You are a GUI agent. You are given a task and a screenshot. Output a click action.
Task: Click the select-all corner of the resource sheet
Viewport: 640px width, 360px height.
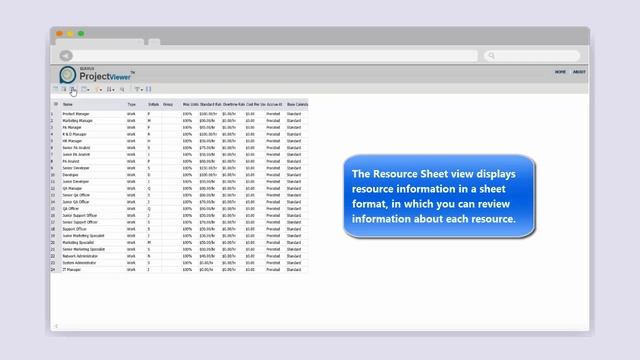pos(56,104)
